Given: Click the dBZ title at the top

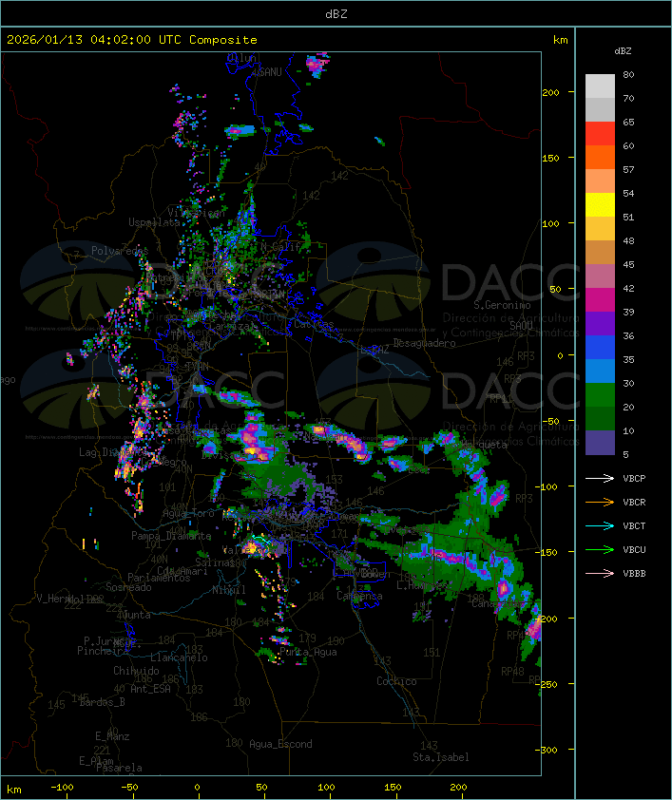Looking at the screenshot, I should (x=336, y=14).
